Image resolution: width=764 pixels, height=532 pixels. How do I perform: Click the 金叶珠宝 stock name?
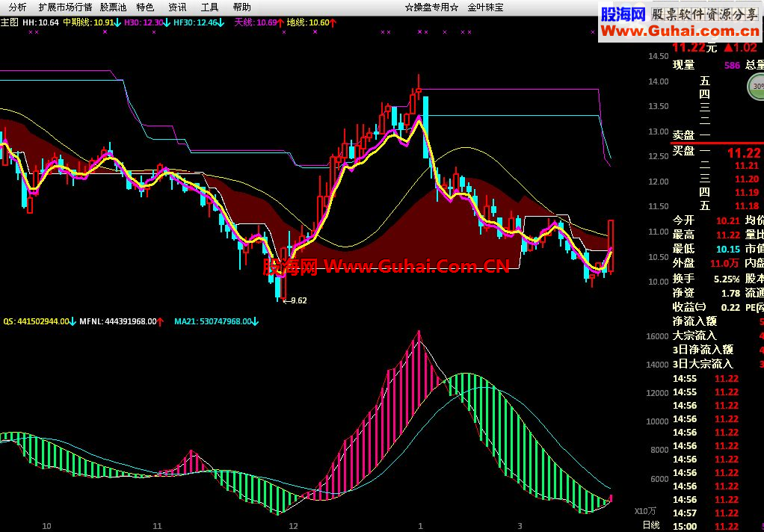(485, 7)
